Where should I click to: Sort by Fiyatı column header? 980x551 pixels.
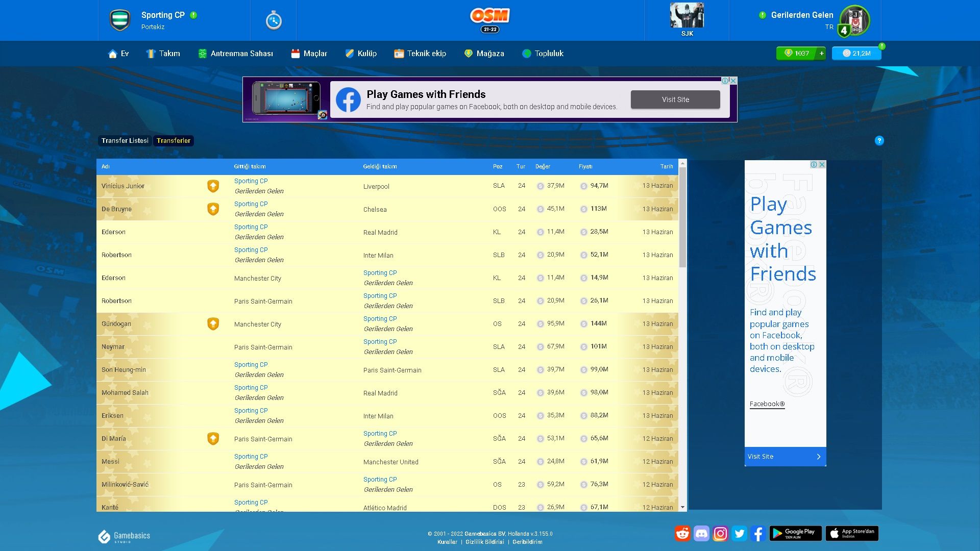tap(585, 166)
